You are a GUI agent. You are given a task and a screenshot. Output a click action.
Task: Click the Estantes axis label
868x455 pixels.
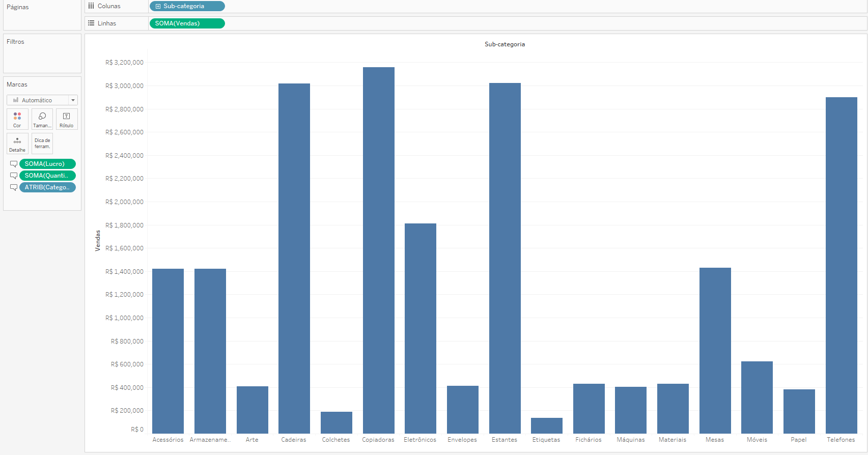[x=505, y=440]
